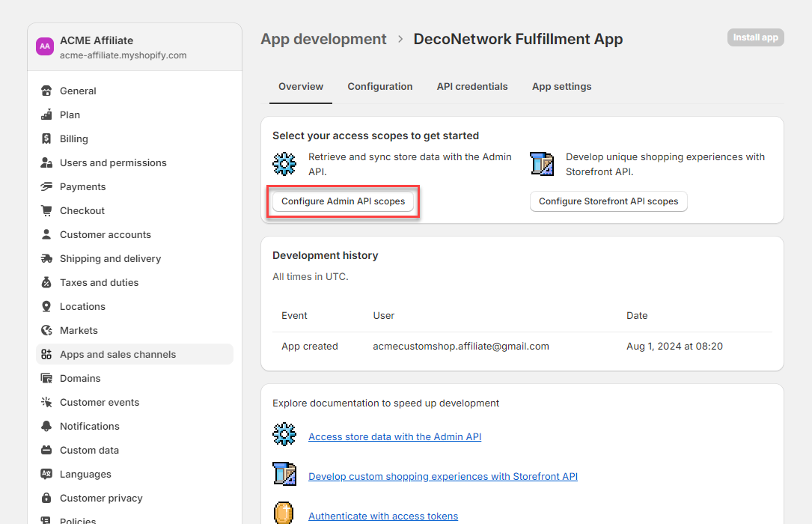Select the App settings tab

pos(561,87)
